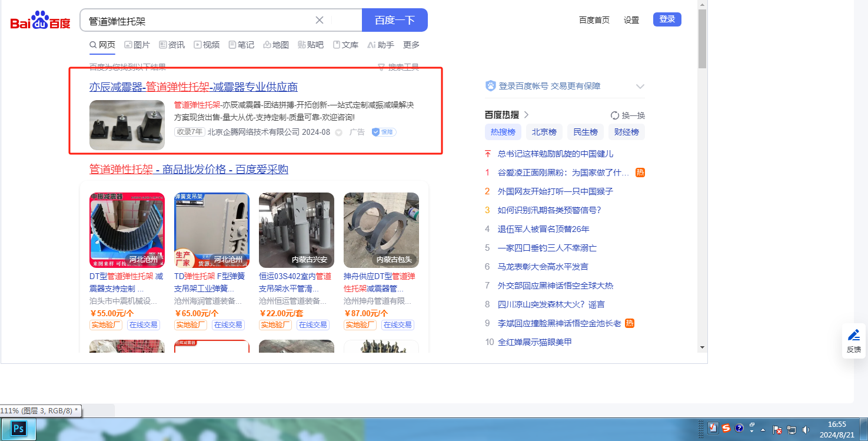
Task: Switch to the 图片 tab
Action: [137, 45]
